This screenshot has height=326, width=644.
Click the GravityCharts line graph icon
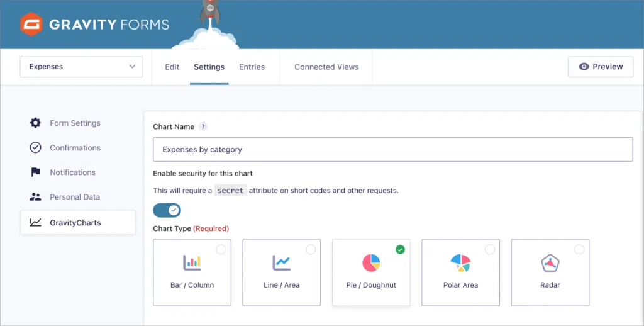pos(35,222)
